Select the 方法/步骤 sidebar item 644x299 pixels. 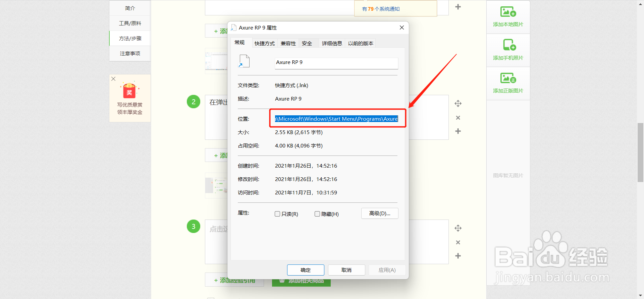pos(130,38)
